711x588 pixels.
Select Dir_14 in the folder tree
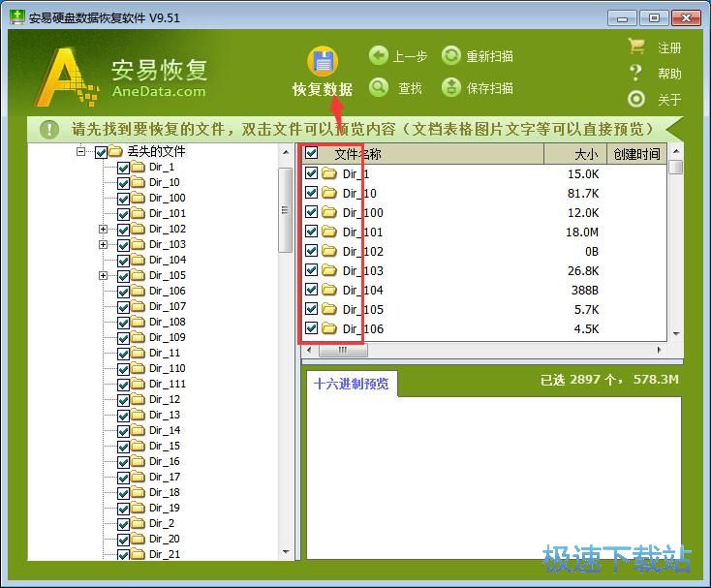coord(165,431)
